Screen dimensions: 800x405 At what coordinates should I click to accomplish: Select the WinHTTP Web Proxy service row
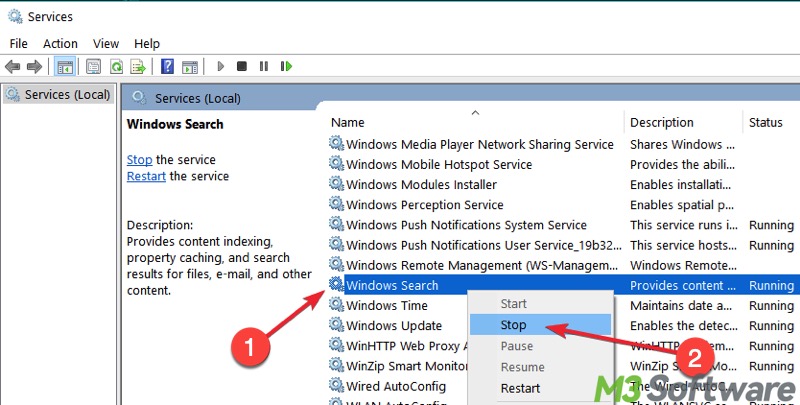coord(407,346)
